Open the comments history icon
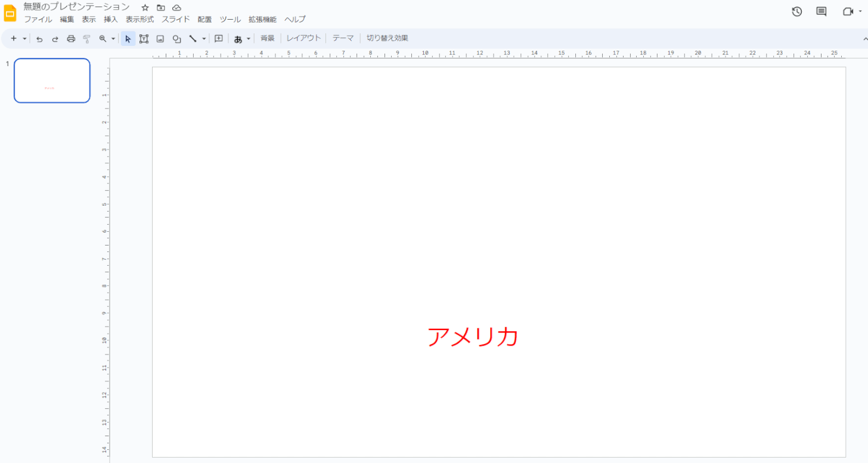This screenshot has width=868, height=463. tap(821, 11)
